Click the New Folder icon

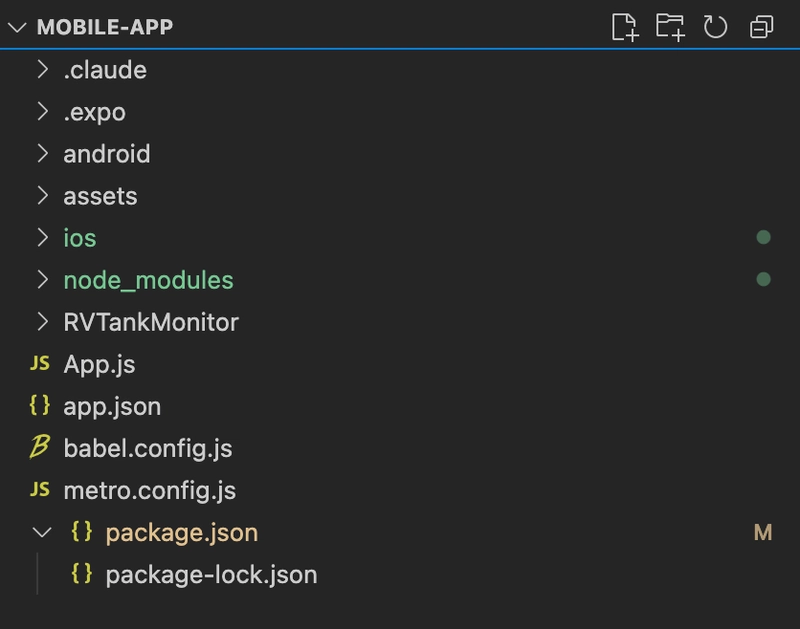pyautogui.click(x=670, y=27)
